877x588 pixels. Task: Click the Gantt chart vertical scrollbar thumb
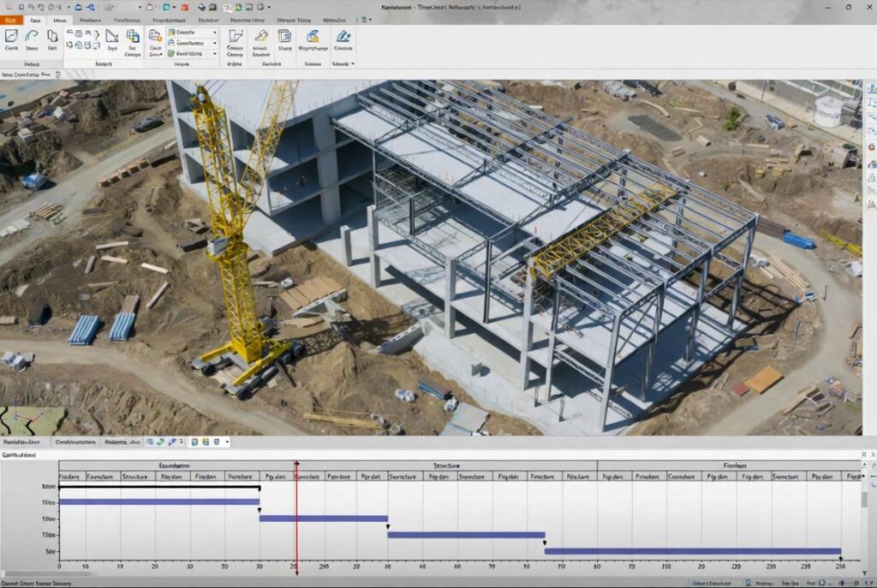pos(865,499)
